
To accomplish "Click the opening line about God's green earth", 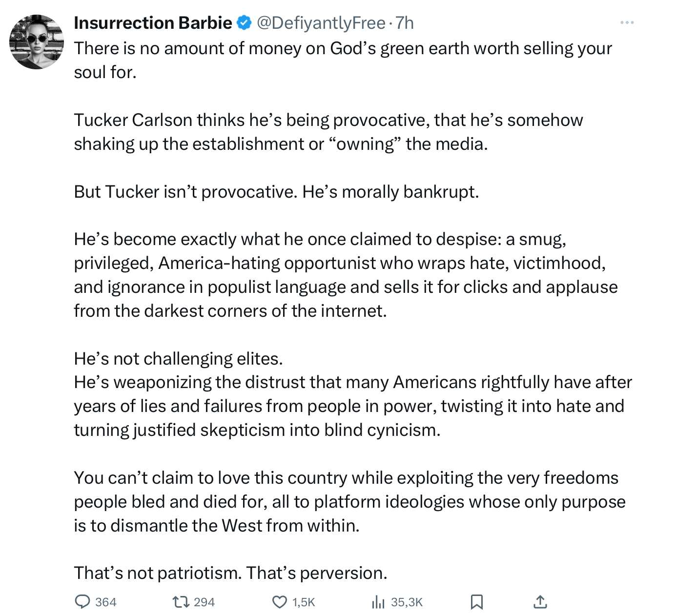I will click(x=343, y=49).
